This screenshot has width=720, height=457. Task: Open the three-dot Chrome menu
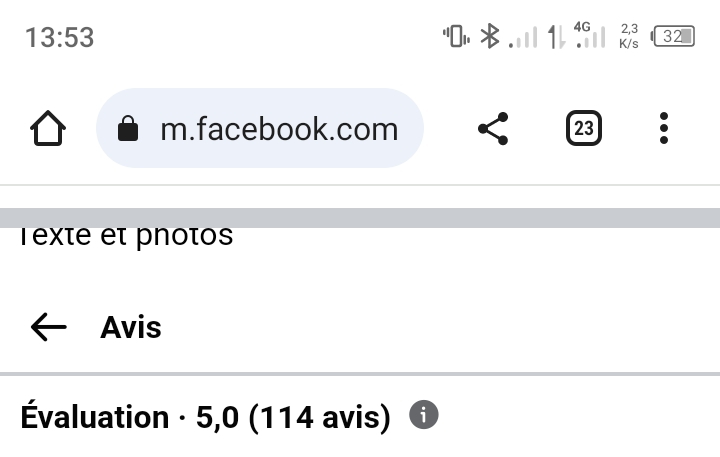click(664, 129)
